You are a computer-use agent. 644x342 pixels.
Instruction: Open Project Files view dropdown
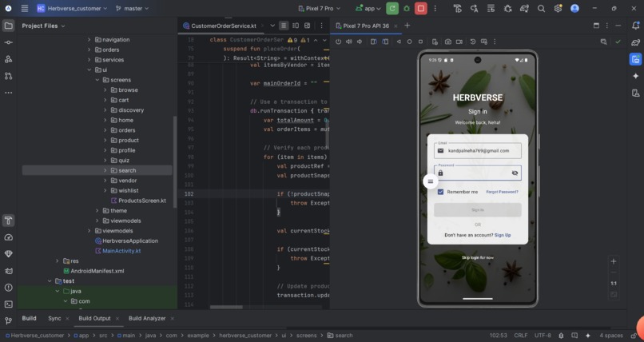(x=43, y=26)
